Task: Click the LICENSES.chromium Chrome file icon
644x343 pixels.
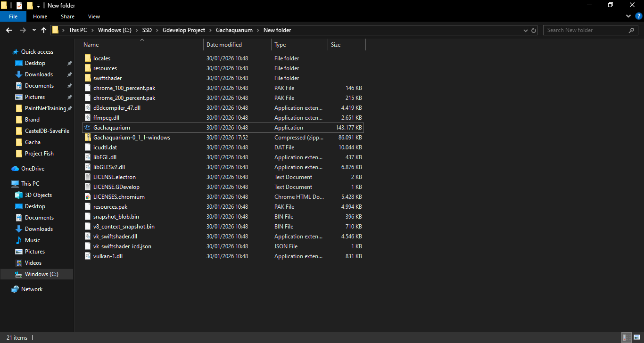Action: [87, 197]
